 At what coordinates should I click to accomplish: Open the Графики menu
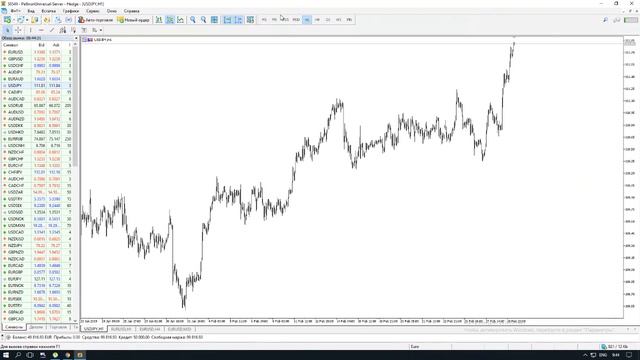click(x=71, y=11)
